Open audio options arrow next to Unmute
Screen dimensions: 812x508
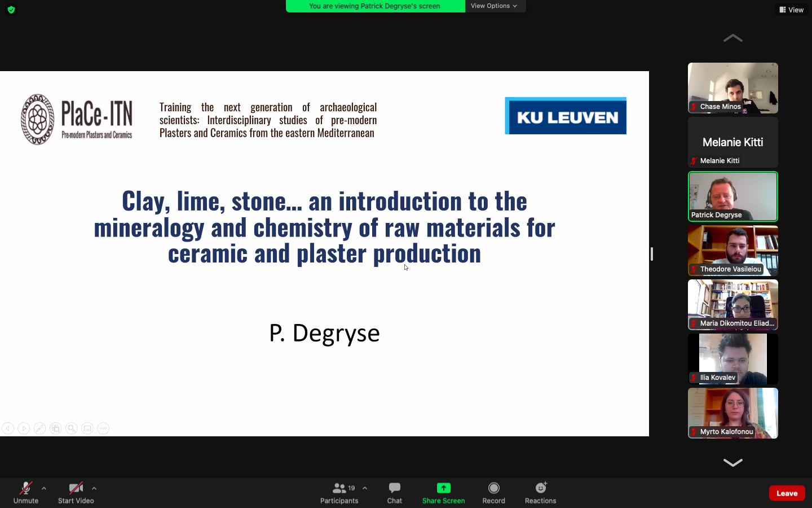pyautogui.click(x=44, y=488)
